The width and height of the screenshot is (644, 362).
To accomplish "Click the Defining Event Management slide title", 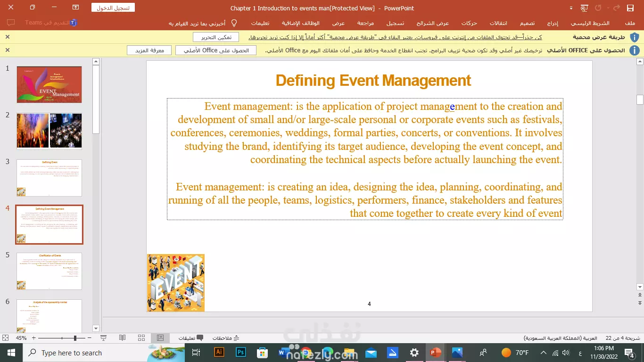I will 373,81.
